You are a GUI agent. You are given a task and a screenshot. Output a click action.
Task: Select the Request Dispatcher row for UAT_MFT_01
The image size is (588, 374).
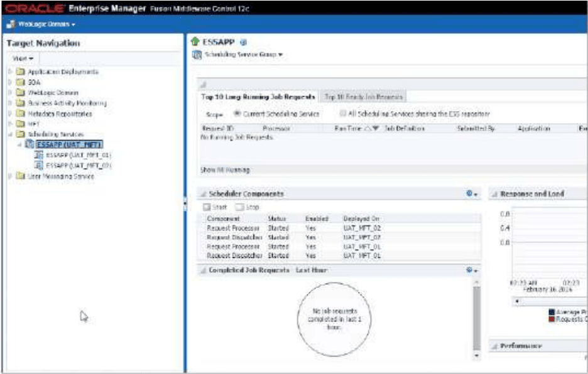point(339,255)
